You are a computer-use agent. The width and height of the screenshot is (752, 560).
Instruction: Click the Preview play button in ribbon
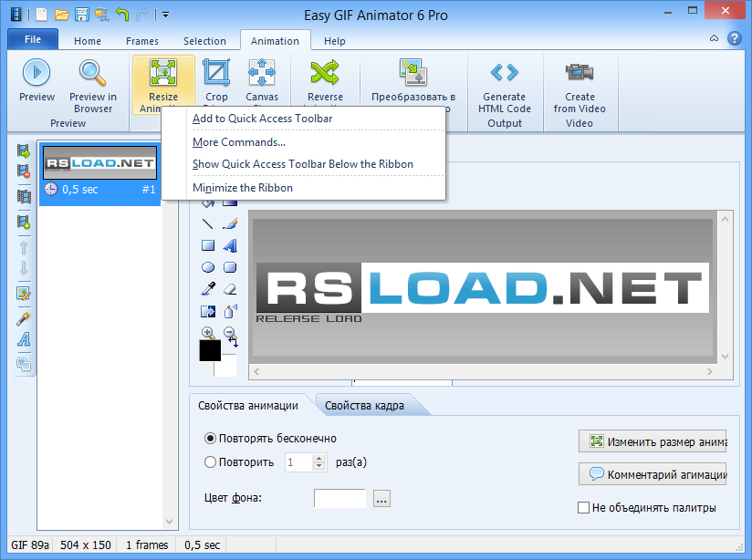(x=37, y=73)
